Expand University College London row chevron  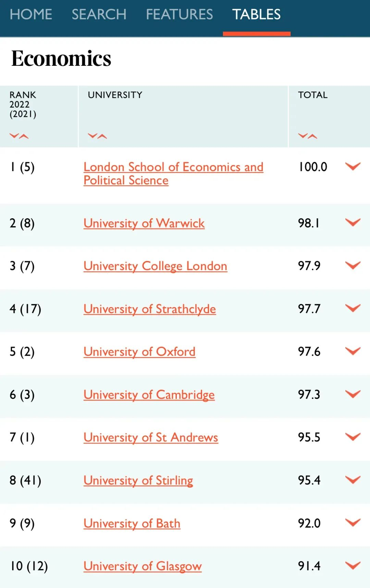pos(353,266)
